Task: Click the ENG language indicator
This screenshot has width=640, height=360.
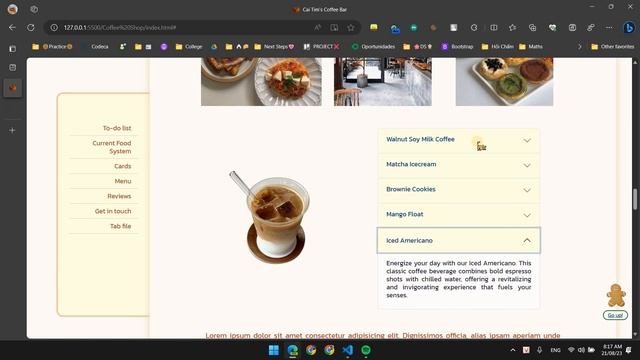Action: (x=555, y=350)
